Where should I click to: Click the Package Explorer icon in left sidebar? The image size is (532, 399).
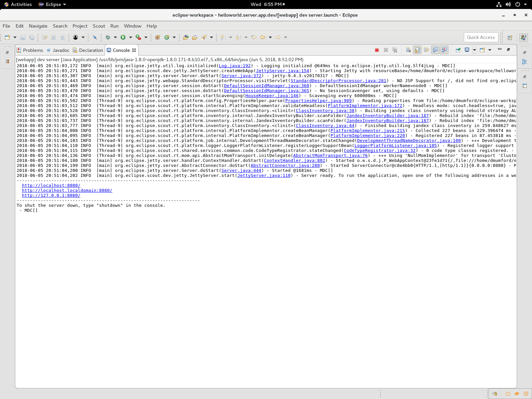pos(7,61)
